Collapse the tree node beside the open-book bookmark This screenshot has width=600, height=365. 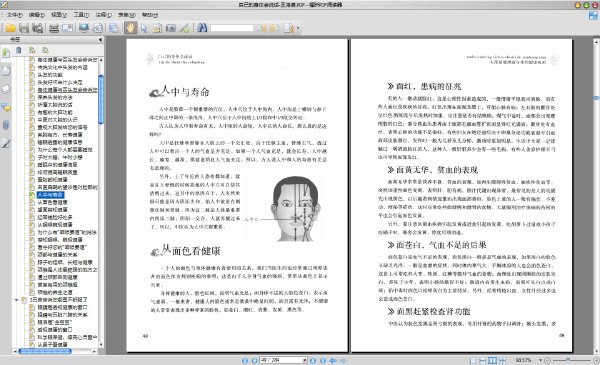17,300
